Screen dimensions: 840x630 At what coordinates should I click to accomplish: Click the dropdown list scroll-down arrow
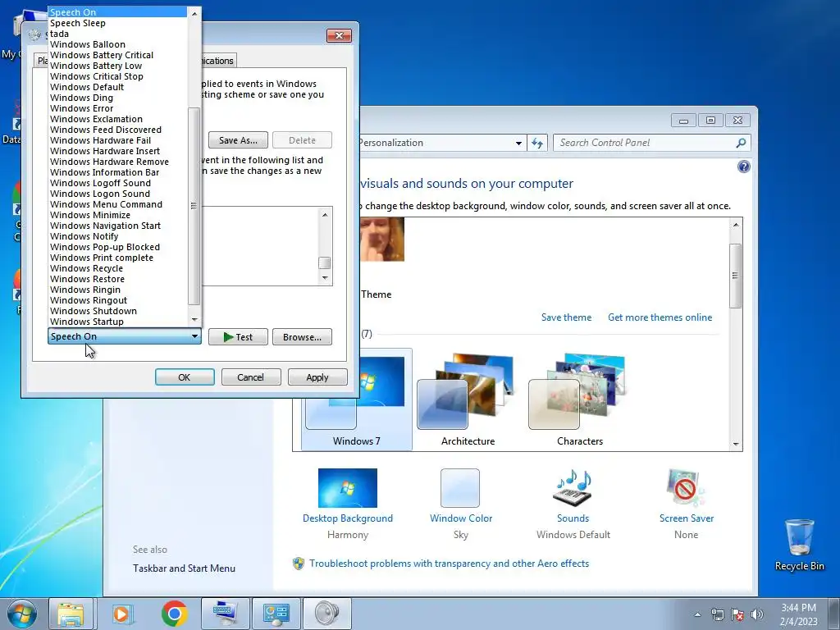(x=194, y=320)
